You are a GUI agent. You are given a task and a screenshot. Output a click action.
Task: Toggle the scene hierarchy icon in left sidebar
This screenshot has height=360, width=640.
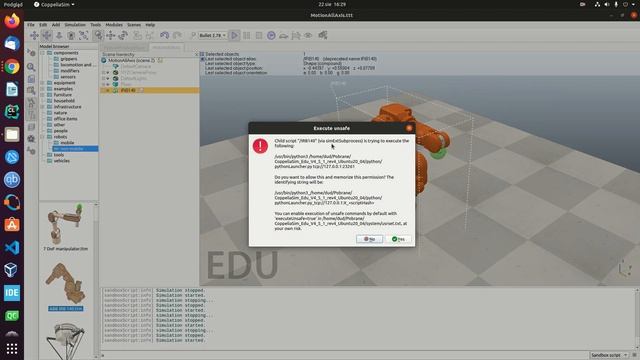click(x=31, y=115)
